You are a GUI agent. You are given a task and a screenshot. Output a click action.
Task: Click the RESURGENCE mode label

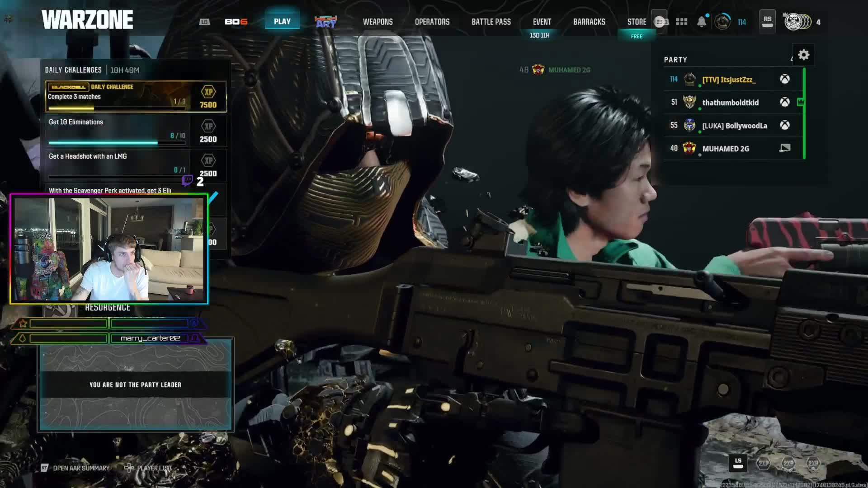point(108,308)
